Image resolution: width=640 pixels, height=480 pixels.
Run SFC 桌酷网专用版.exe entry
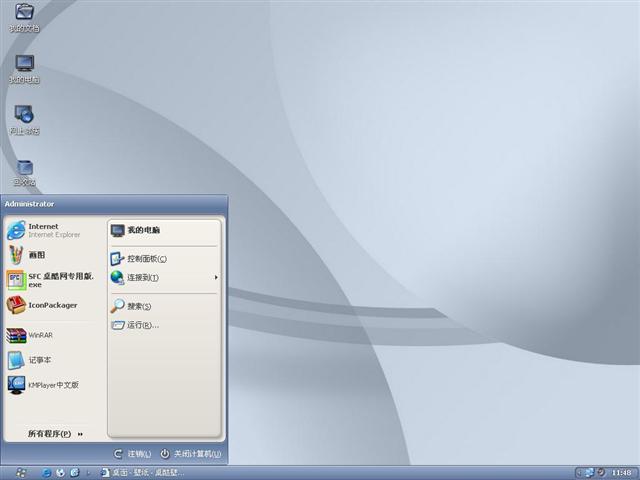55,280
